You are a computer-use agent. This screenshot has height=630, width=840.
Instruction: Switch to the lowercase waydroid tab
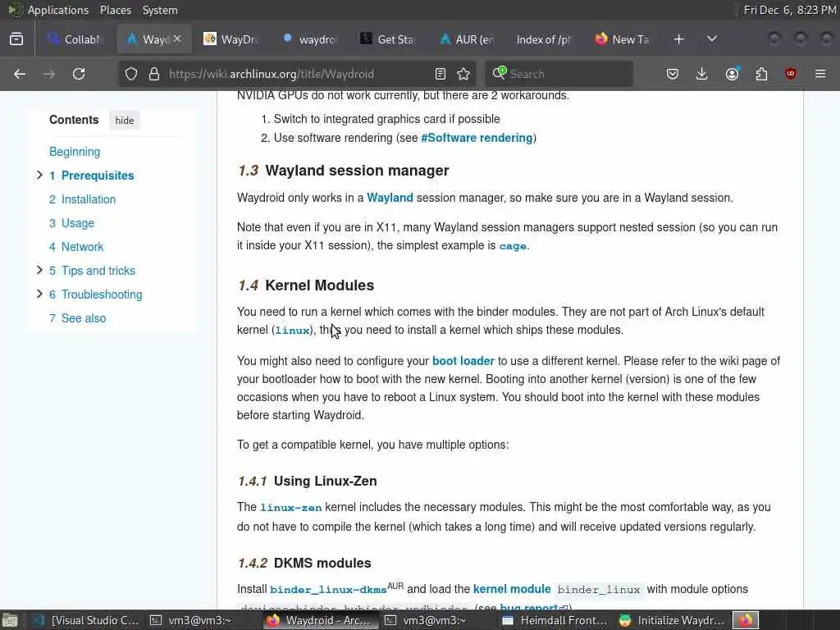tap(309, 39)
